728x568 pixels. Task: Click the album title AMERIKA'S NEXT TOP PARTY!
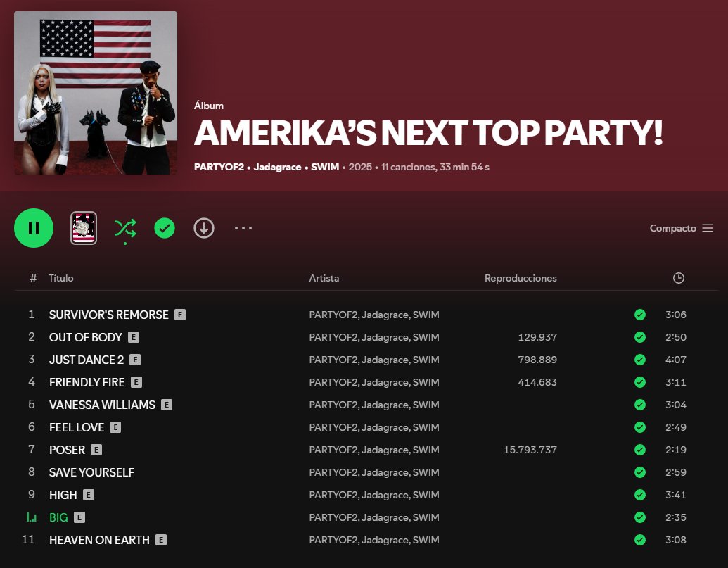(428, 133)
